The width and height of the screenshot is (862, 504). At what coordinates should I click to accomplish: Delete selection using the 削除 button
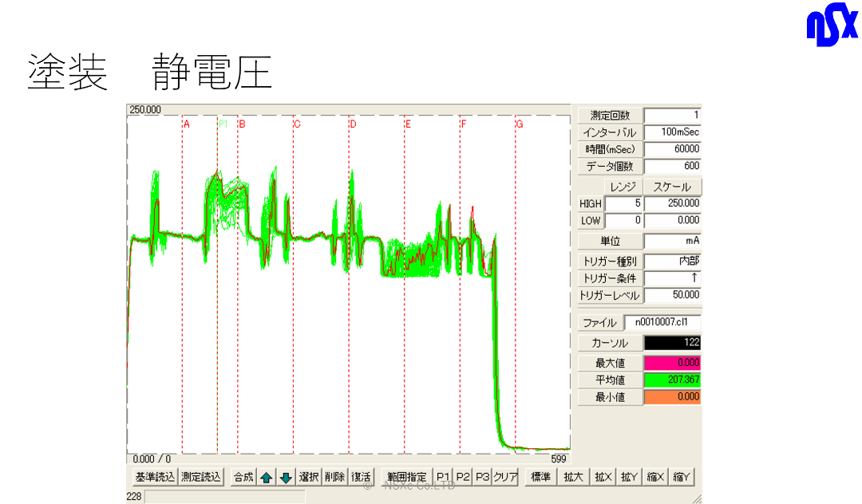click(x=334, y=477)
